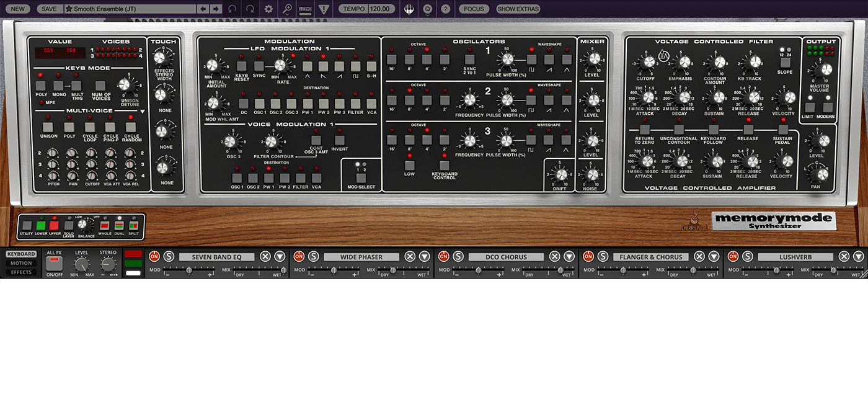
Task: Remove the DCO Chorus effect
Action: tap(554, 256)
